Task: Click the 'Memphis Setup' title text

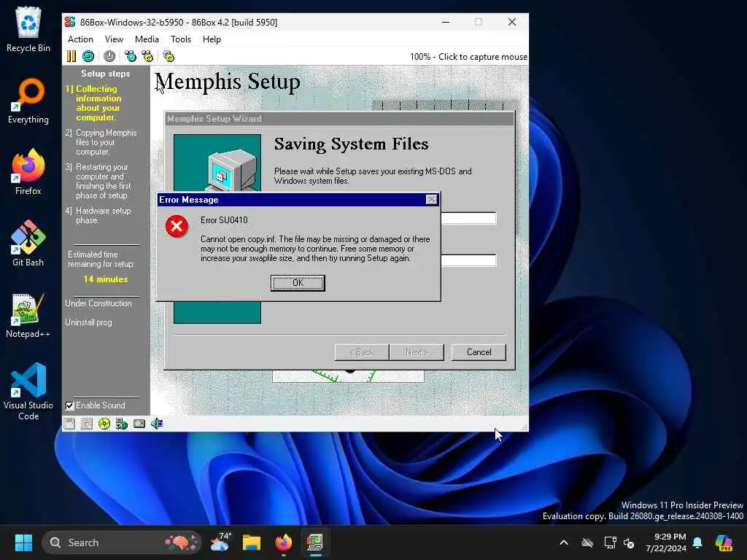Action: pyautogui.click(x=228, y=82)
